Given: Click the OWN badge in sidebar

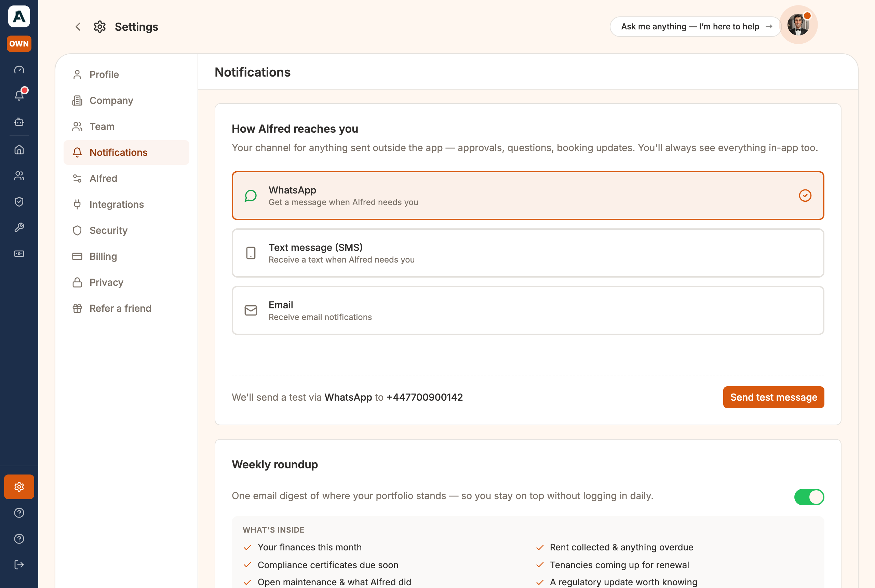Looking at the screenshot, I should pos(19,43).
